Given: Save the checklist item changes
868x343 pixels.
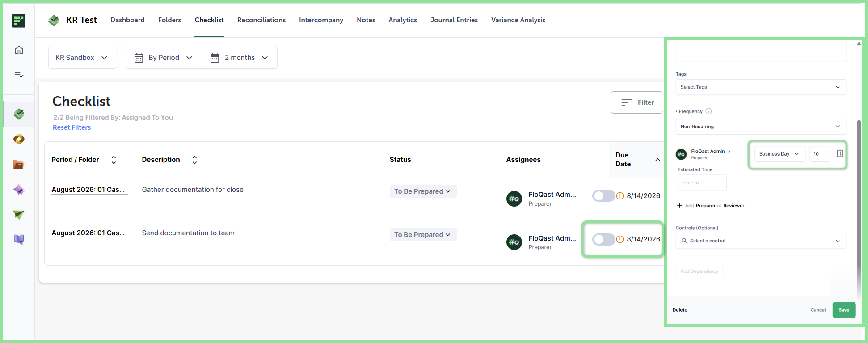Looking at the screenshot, I should pyautogui.click(x=844, y=310).
